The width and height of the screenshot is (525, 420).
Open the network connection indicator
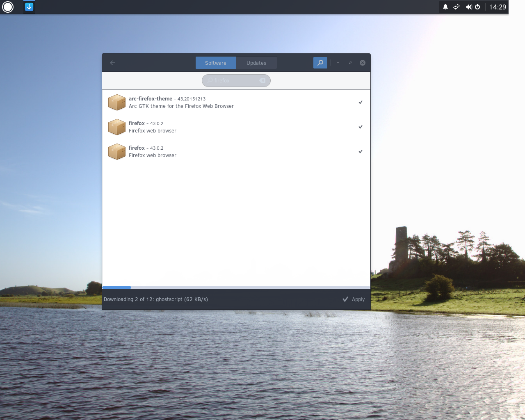pyautogui.click(x=457, y=7)
